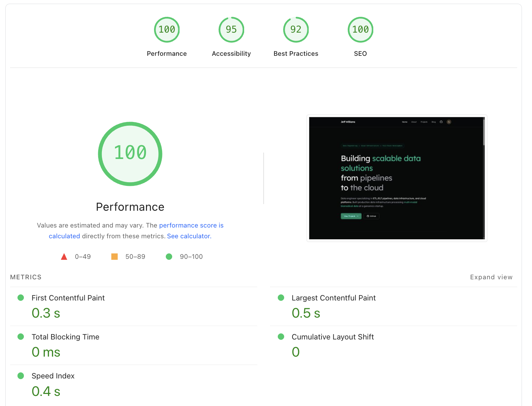
Task: Click the green dot beside First Contentful Paint
Action: (21, 298)
